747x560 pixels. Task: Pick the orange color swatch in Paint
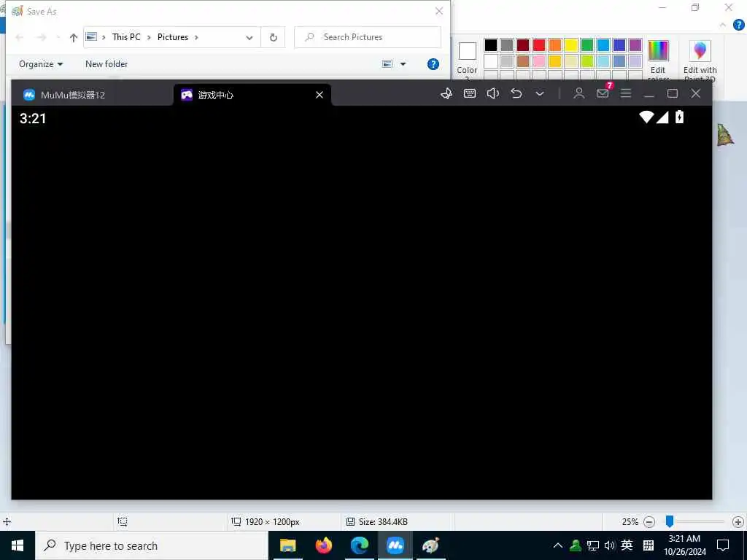[555, 45]
